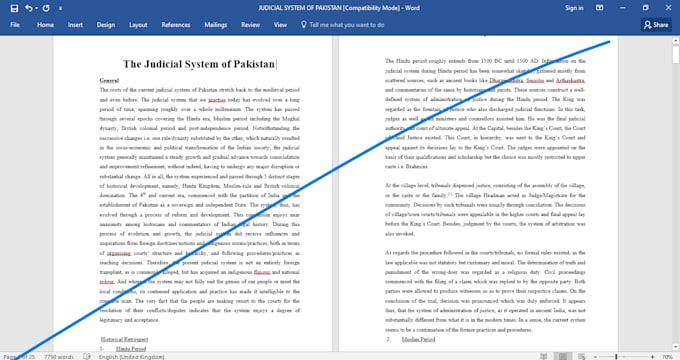Click the red-underlined word flavour
Viewport: 680px width, 360px height.
point(262,272)
